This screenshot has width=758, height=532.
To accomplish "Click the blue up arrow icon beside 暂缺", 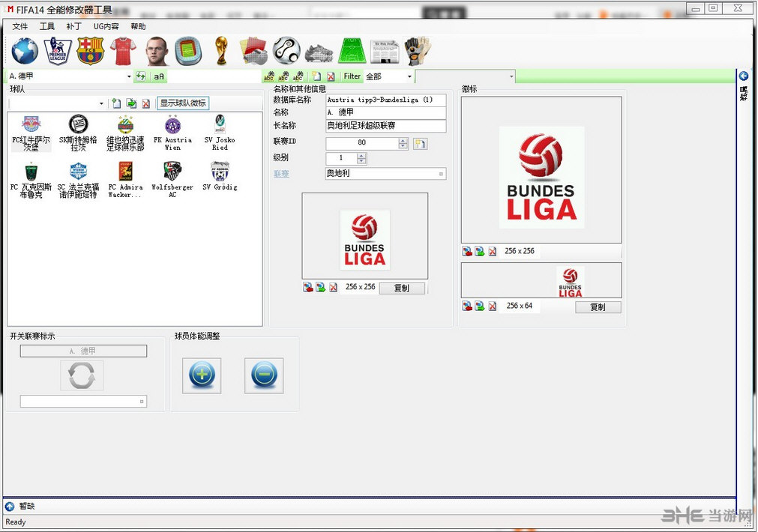I will click(10, 507).
